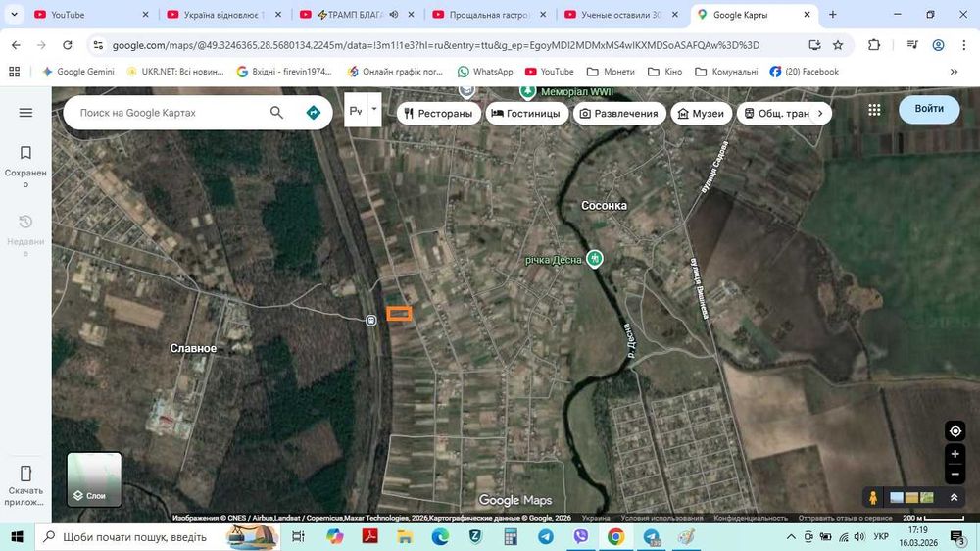Open the (20) Facebook bookmark
Image resolution: width=980 pixels, height=551 pixels.
pyautogui.click(x=805, y=72)
